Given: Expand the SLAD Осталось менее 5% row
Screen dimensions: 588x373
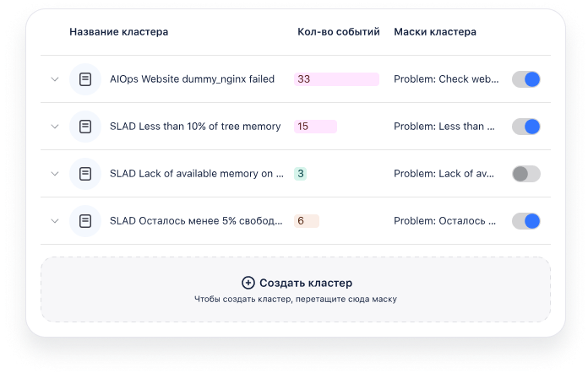Looking at the screenshot, I should (55, 221).
